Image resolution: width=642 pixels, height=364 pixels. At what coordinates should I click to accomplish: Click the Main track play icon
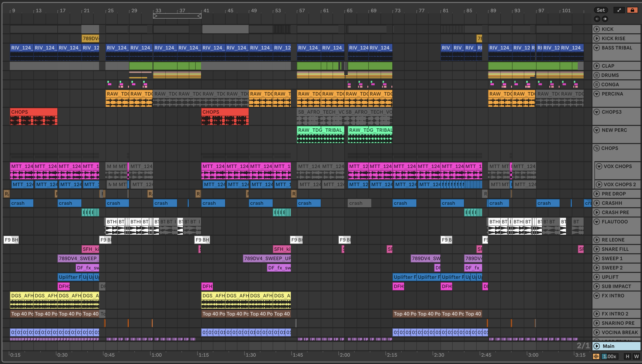pos(597,346)
